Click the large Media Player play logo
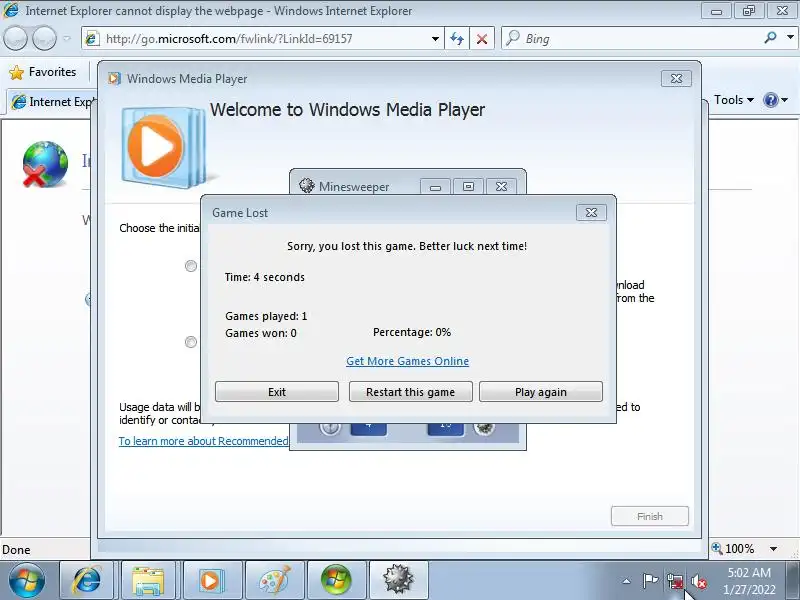Viewport: 800px width, 600px height. (162, 146)
